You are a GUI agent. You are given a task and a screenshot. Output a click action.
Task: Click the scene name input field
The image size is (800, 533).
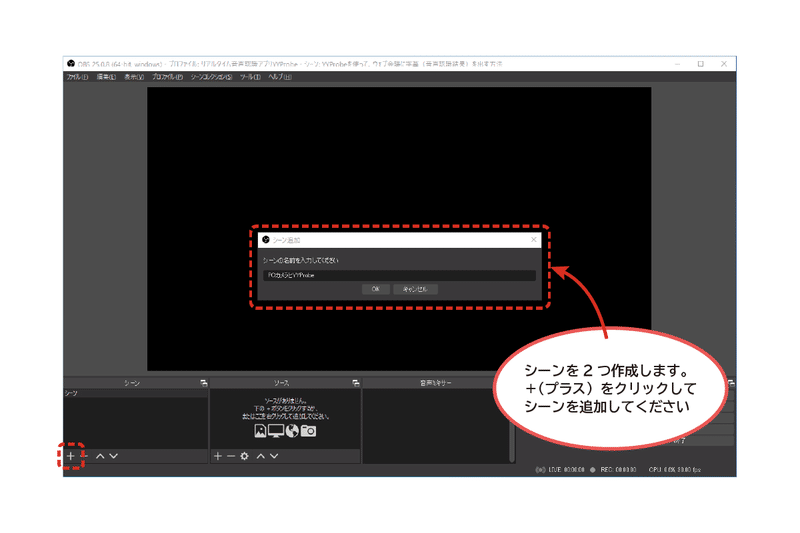(399, 275)
